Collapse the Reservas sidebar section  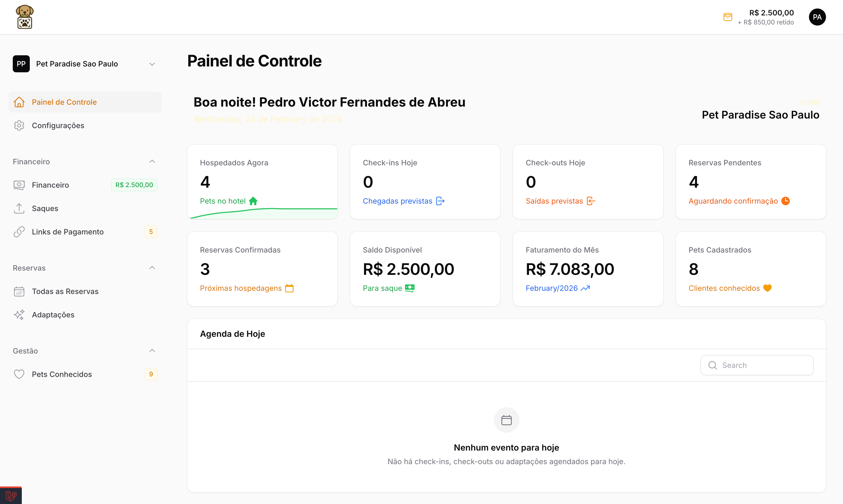152,268
